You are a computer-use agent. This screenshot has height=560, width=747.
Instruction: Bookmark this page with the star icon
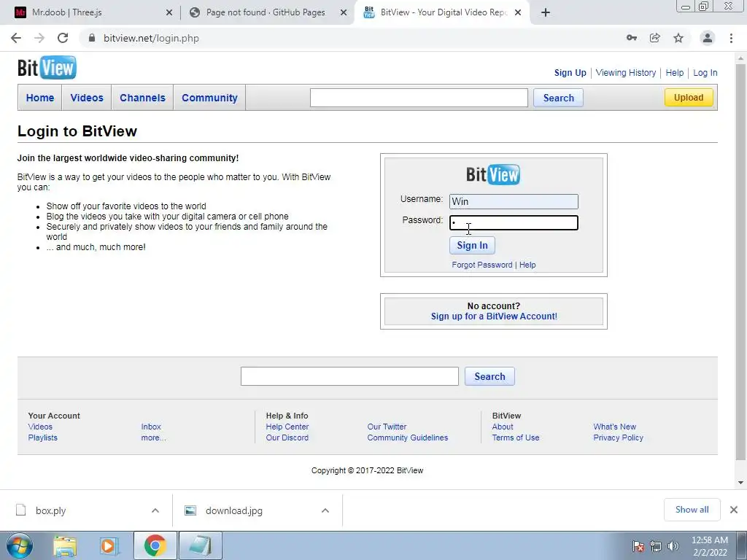pos(678,38)
